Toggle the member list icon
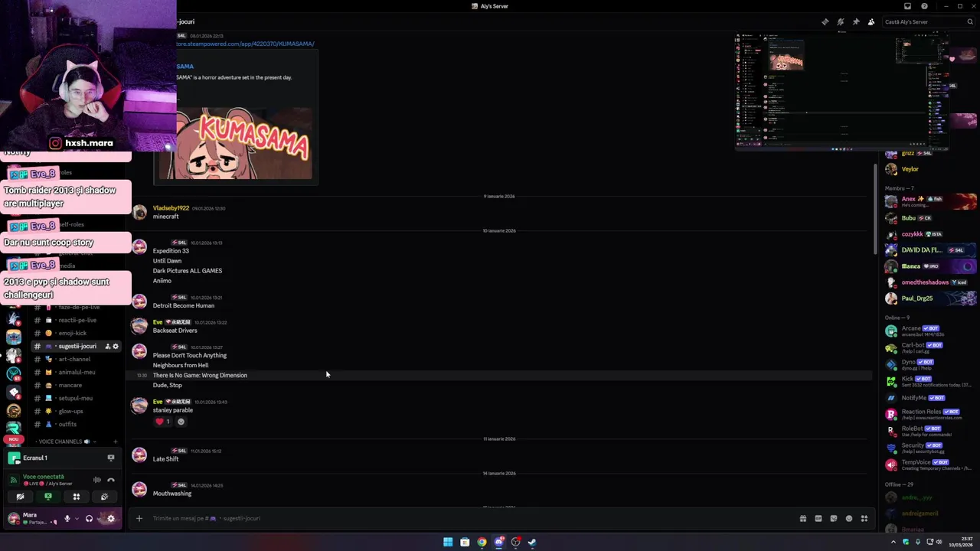The width and height of the screenshot is (980, 551). click(x=871, y=21)
